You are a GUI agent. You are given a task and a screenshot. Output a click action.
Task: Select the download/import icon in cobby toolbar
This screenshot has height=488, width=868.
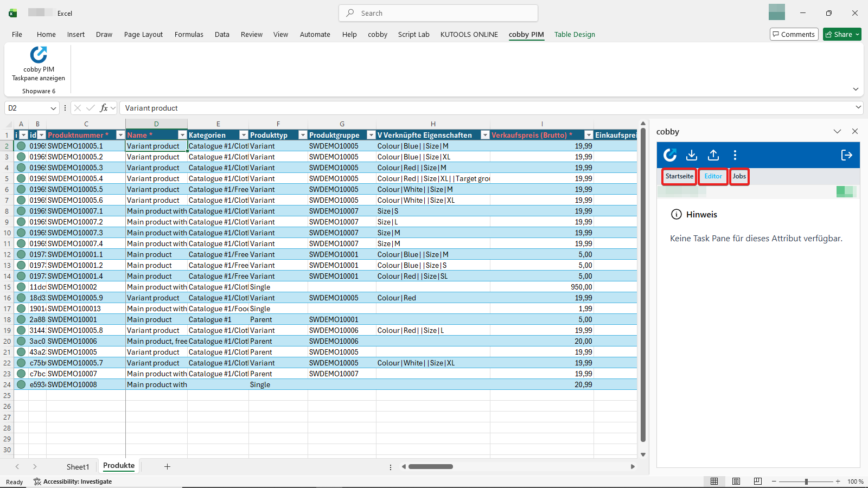(691, 155)
